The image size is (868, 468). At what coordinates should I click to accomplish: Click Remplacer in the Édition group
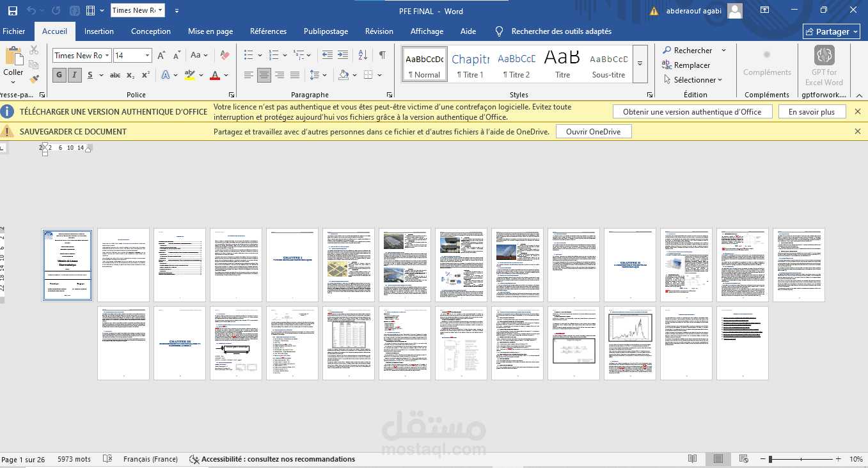(686, 65)
